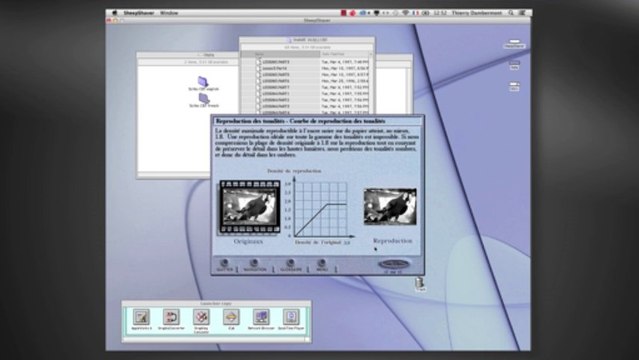Click the oval page navigation button
The width and height of the screenshot is (639, 360).
(x=394, y=264)
